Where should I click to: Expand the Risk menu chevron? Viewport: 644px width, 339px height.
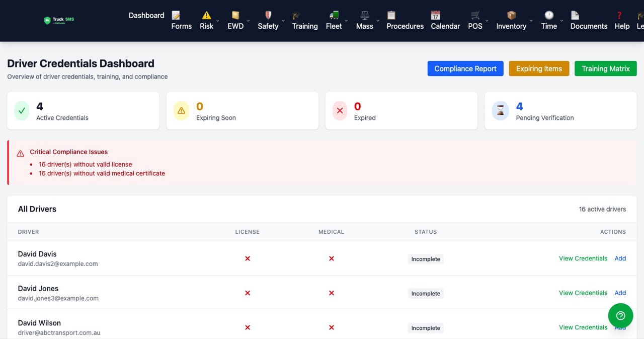coord(217,21)
